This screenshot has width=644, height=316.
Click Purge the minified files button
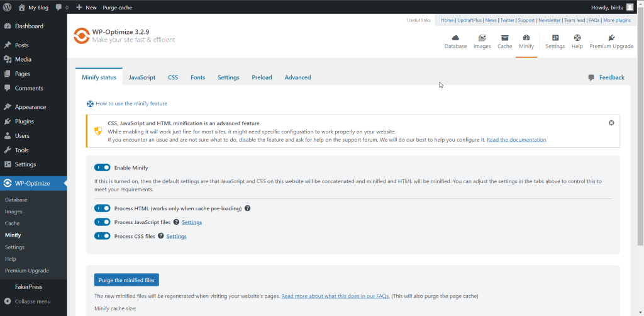[126, 280]
